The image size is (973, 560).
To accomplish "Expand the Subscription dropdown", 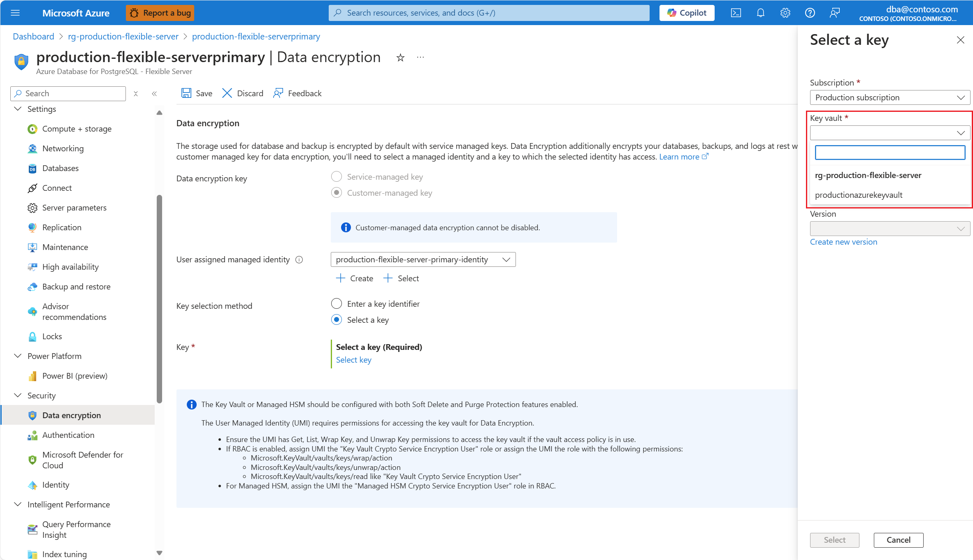I will pos(889,97).
